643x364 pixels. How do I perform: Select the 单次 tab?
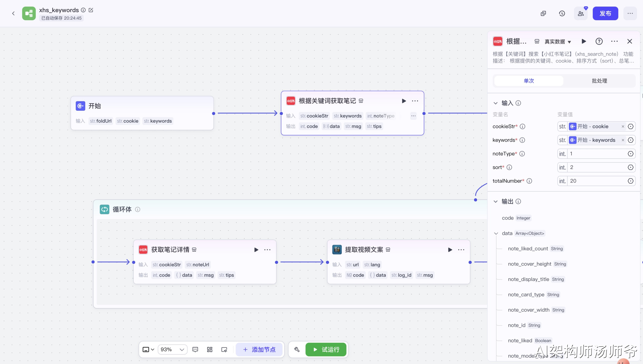tap(529, 81)
